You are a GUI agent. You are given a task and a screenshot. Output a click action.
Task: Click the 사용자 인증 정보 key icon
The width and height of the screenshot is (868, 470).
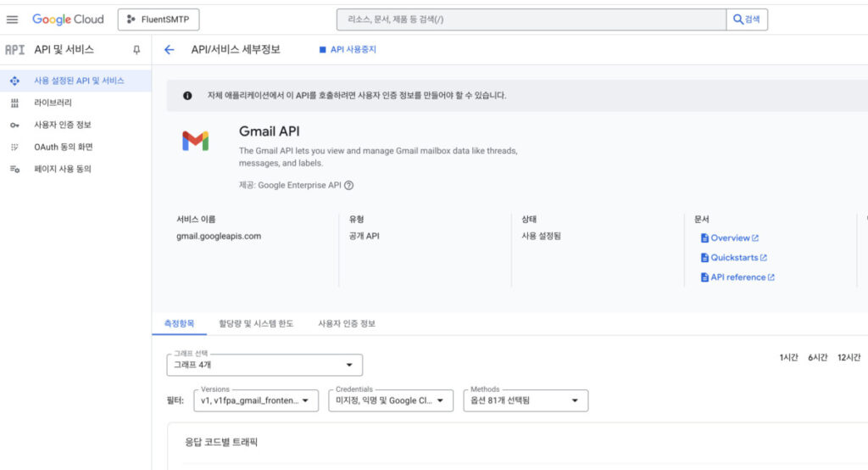coord(15,126)
